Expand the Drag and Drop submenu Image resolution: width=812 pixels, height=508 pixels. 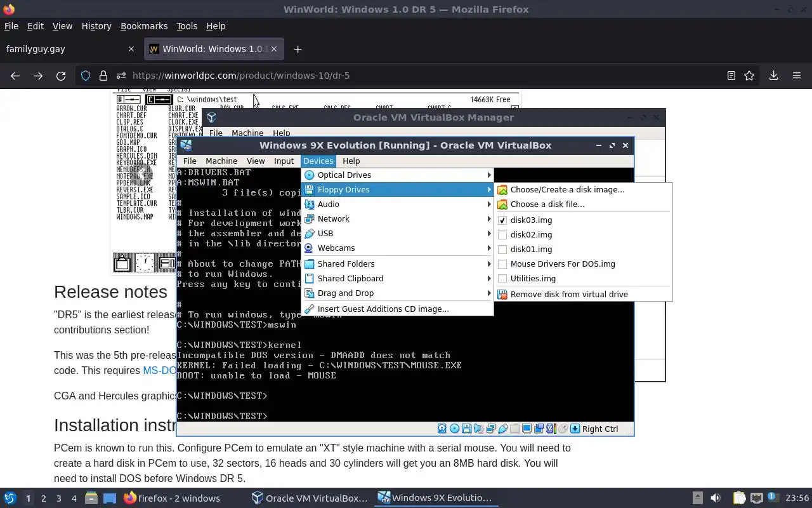[x=397, y=293]
